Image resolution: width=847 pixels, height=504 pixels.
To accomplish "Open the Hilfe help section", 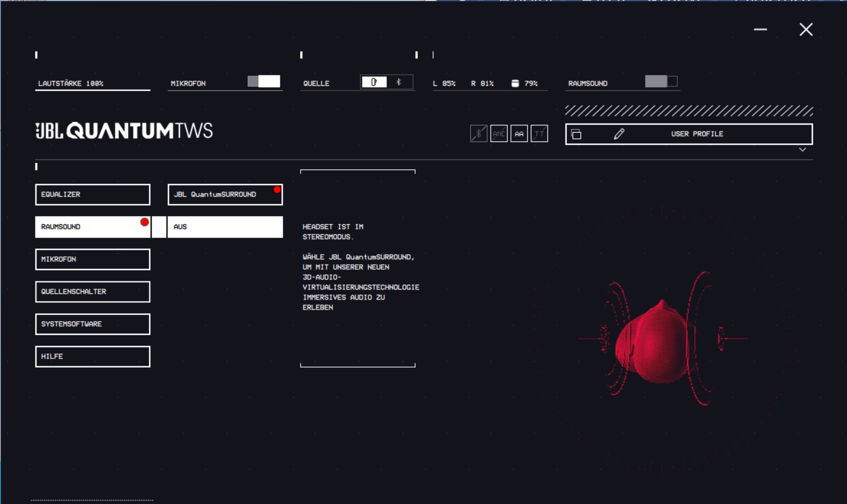I will [x=93, y=356].
